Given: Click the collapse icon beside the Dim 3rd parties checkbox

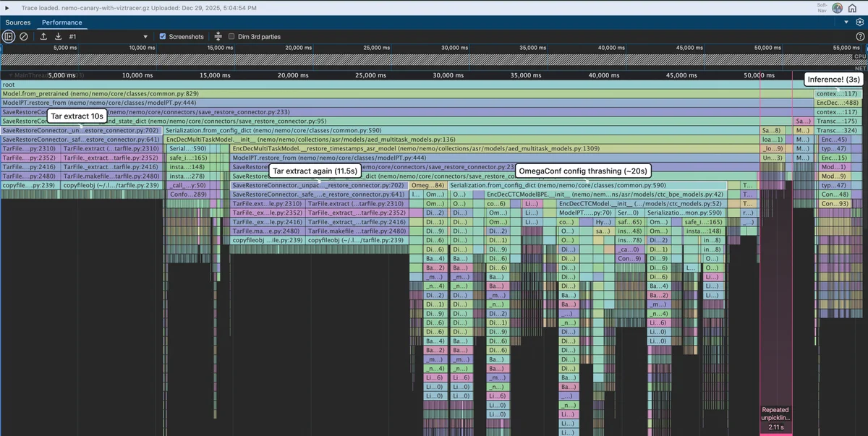Looking at the screenshot, I should (218, 36).
